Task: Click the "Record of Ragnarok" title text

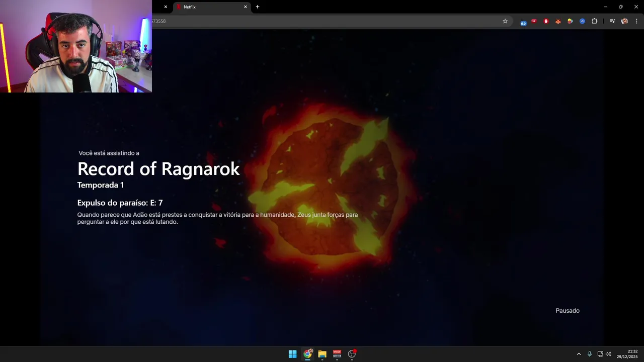Action: click(x=158, y=169)
